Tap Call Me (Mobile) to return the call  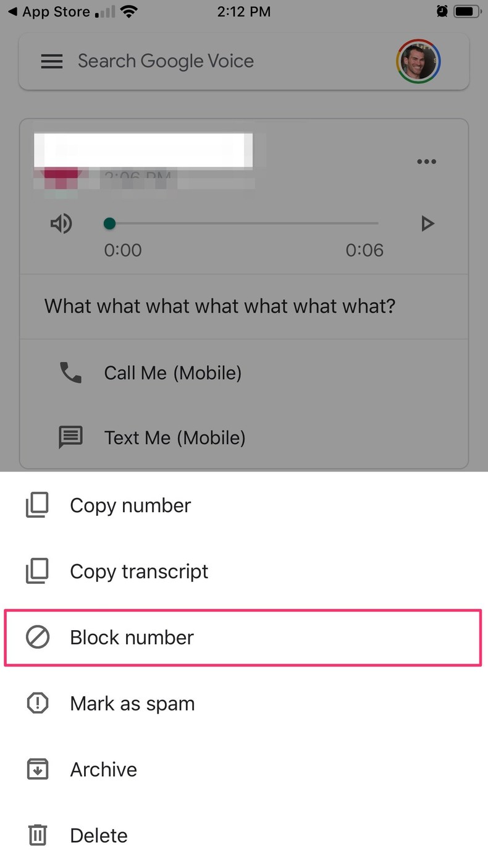point(173,373)
